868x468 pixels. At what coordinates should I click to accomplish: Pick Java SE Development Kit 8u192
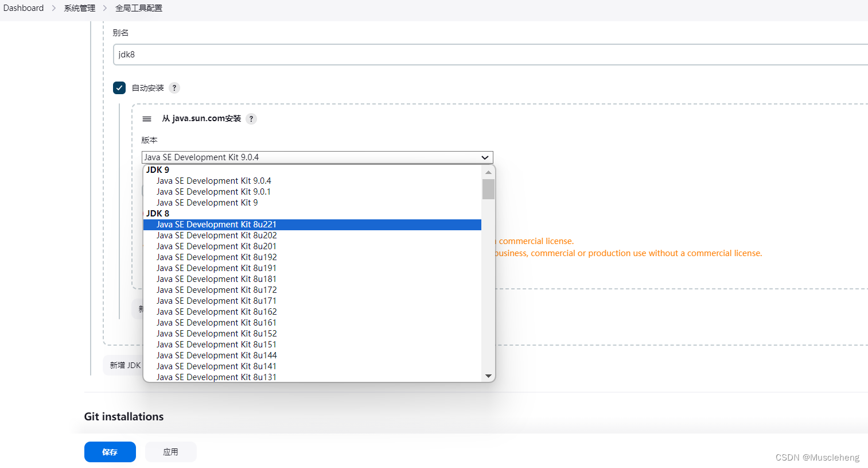[312, 257]
